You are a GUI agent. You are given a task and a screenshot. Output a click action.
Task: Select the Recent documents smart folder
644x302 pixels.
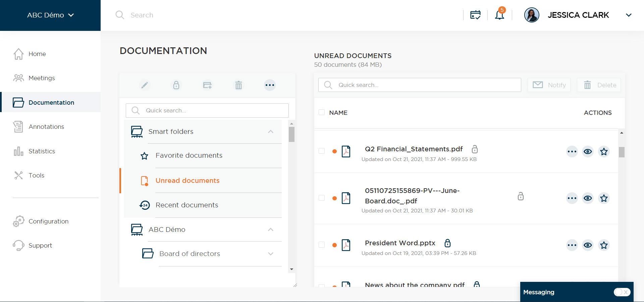[187, 205]
